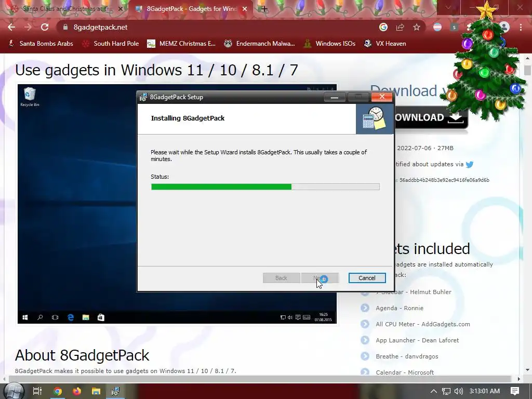532x399 pixels.
Task: Click the bullet icon next to All CPU Meter
Action: pyautogui.click(x=365, y=324)
